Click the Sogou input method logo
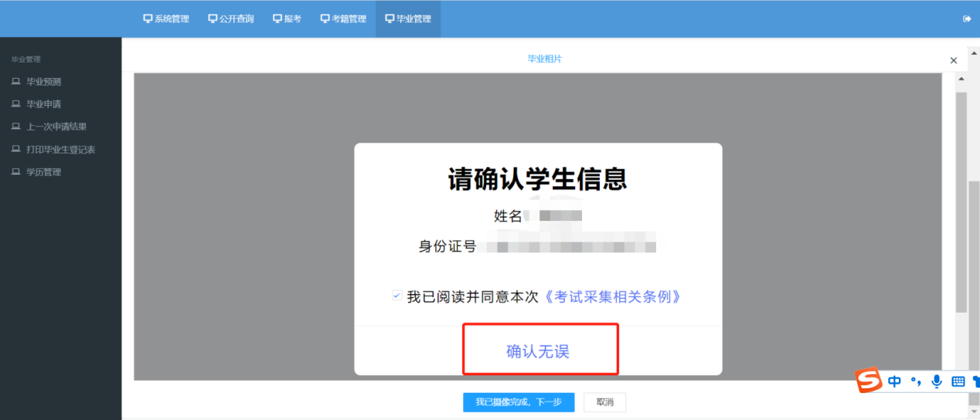 pyautogui.click(x=869, y=381)
